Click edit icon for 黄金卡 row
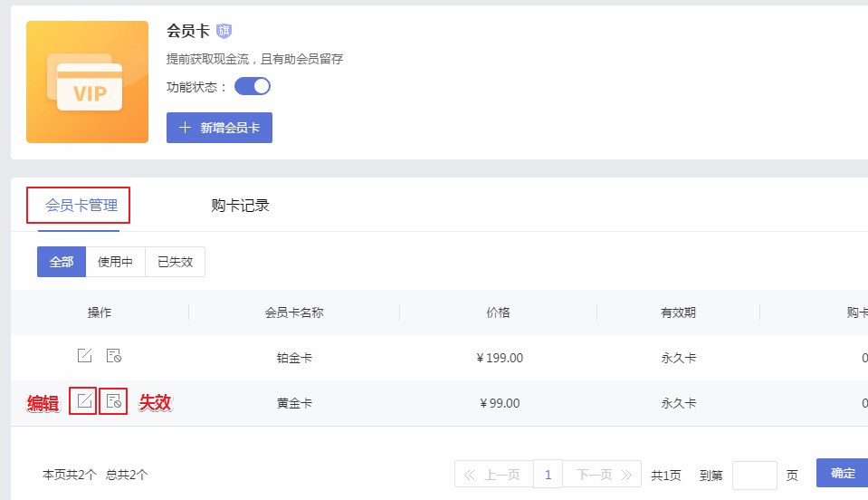This screenshot has width=868, height=500. click(84, 401)
